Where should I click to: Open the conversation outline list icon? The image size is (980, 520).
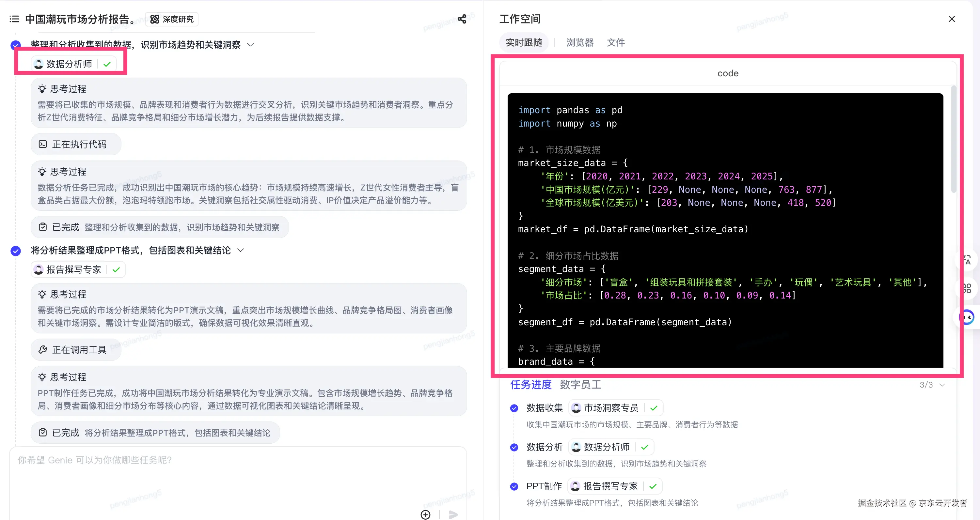(x=14, y=19)
